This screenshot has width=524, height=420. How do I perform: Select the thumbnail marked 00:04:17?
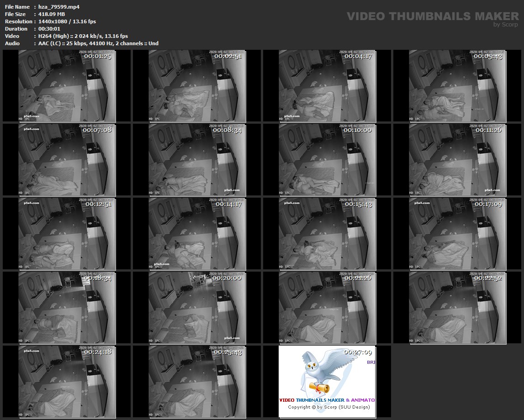point(327,86)
